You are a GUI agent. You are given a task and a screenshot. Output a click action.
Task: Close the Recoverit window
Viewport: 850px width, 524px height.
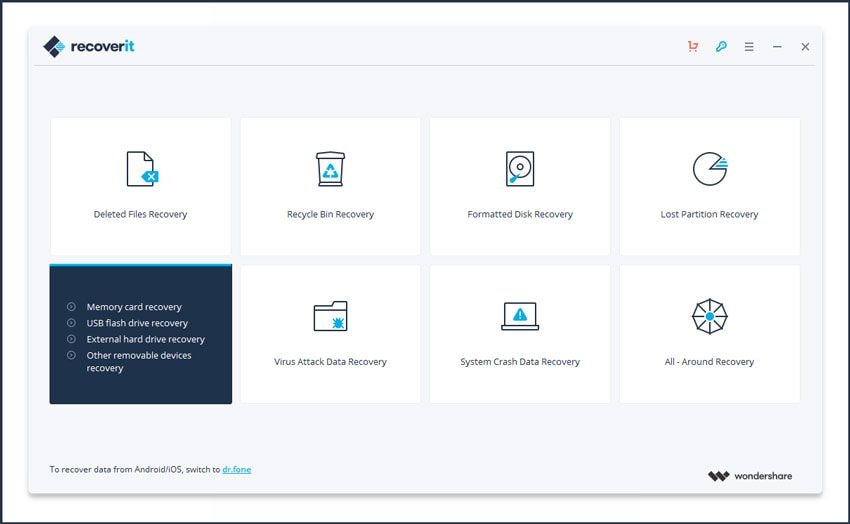pos(805,47)
